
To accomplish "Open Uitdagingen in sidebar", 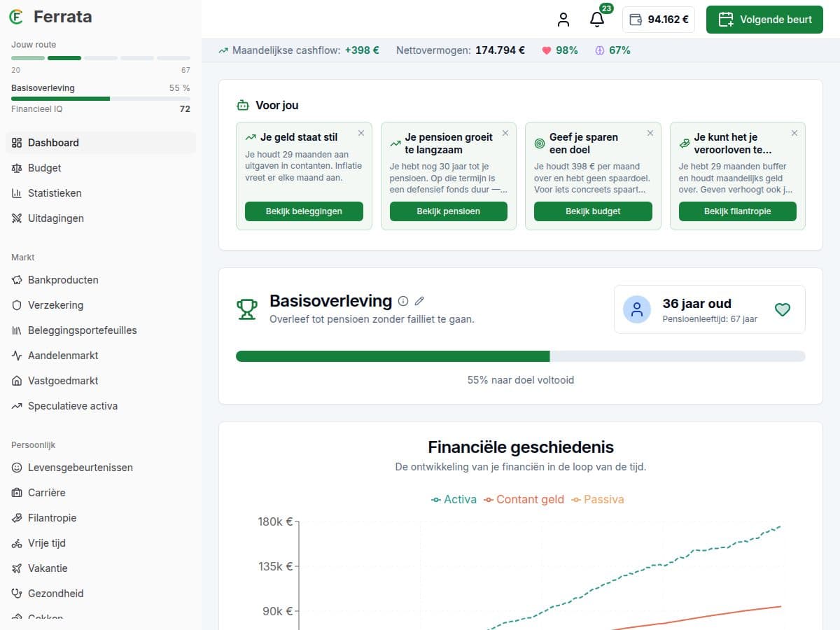I will pos(101,218).
